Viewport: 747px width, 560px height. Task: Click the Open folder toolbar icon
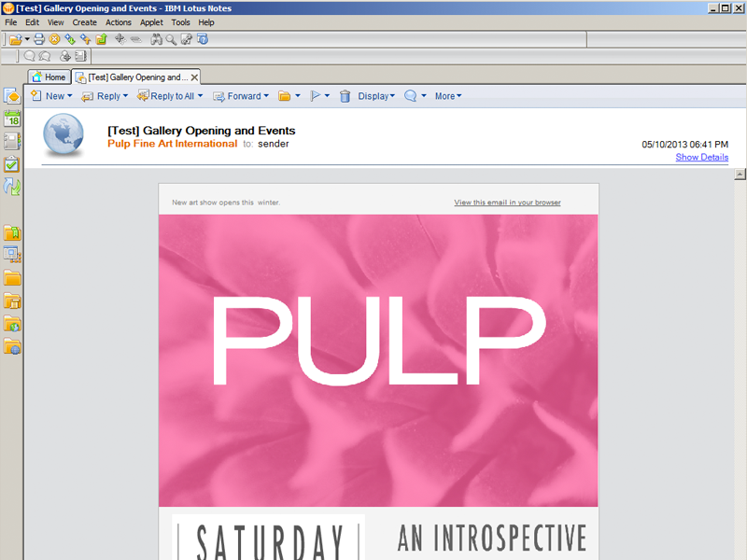(x=15, y=39)
